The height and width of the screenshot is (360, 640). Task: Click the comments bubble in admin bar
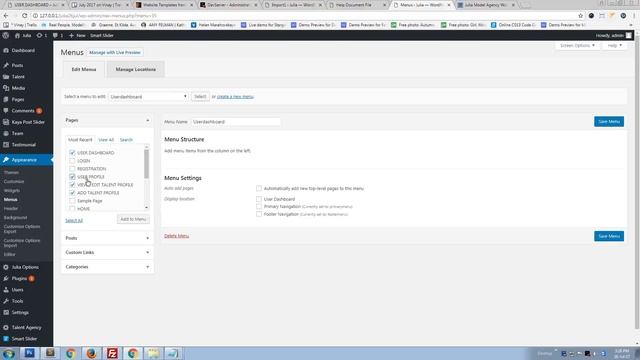click(55, 36)
